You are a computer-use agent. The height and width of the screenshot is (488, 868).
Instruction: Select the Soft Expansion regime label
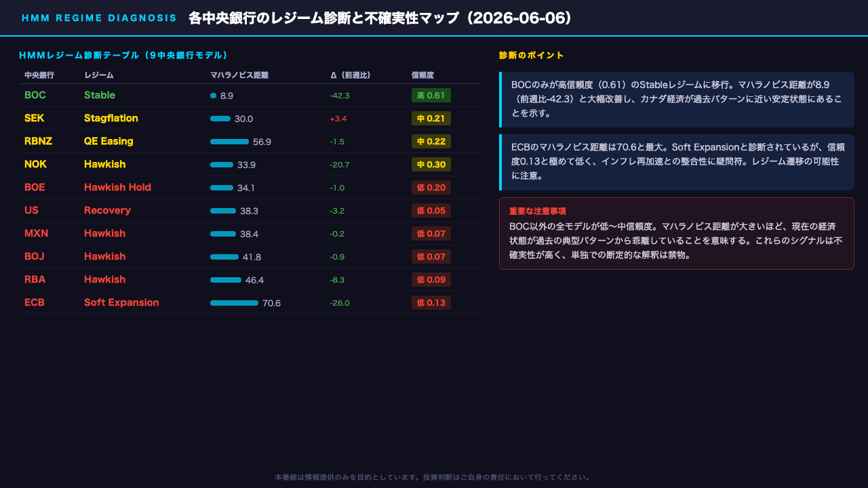121,303
